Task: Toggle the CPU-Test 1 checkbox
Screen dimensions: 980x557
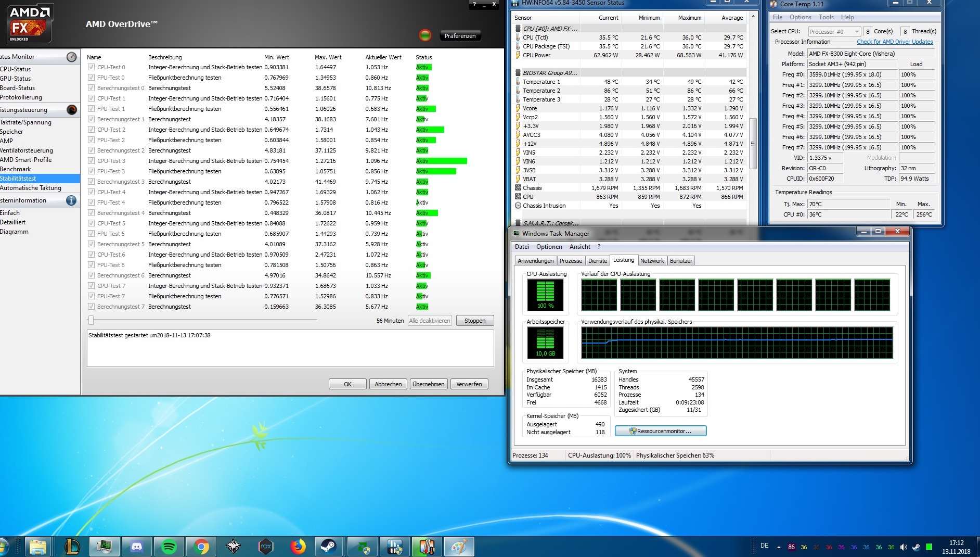Action: [x=91, y=98]
